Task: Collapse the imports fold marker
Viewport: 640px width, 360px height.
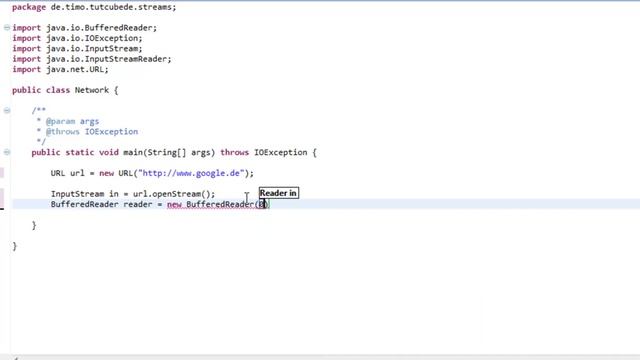Action: click(7, 28)
